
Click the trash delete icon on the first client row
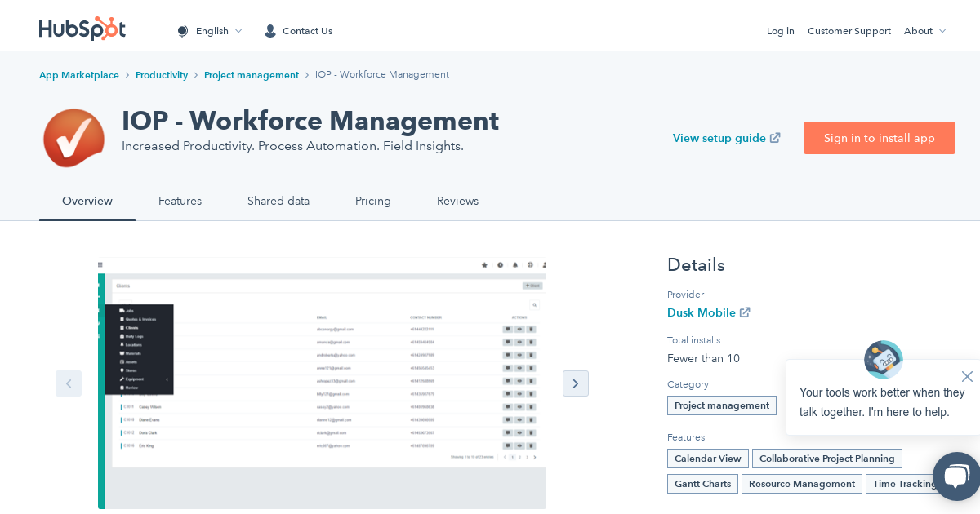click(531, 330)
